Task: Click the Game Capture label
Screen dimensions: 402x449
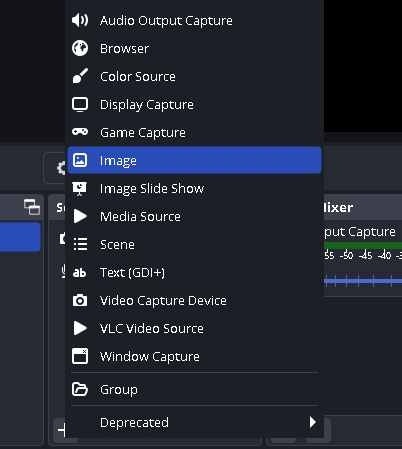Action: click(x=143, y=133)
